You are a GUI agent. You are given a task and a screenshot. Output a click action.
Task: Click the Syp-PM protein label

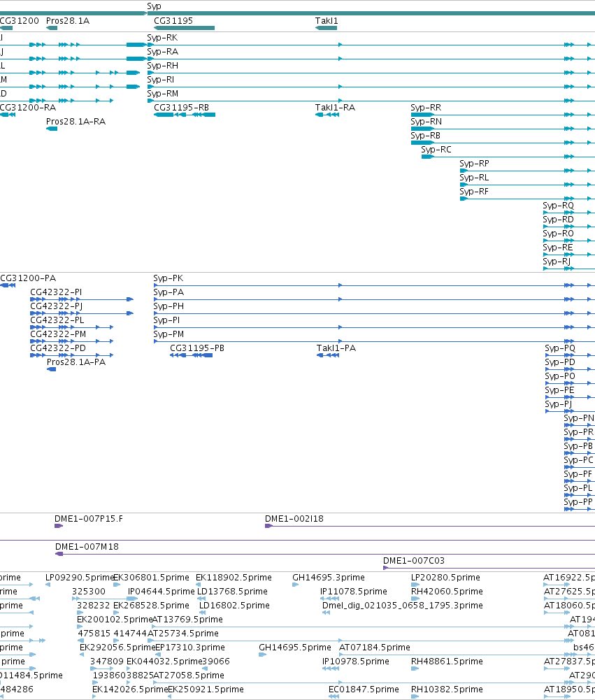[169, 334]
